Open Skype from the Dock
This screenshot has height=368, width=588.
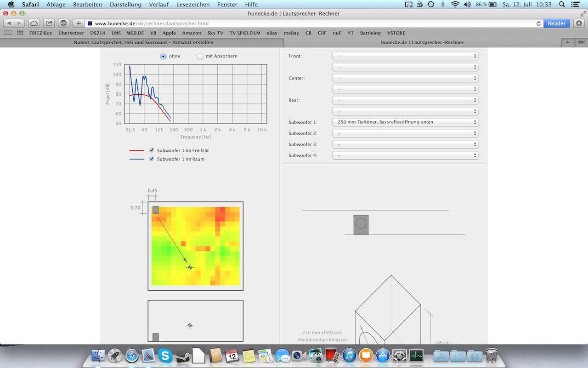[165, 355]
